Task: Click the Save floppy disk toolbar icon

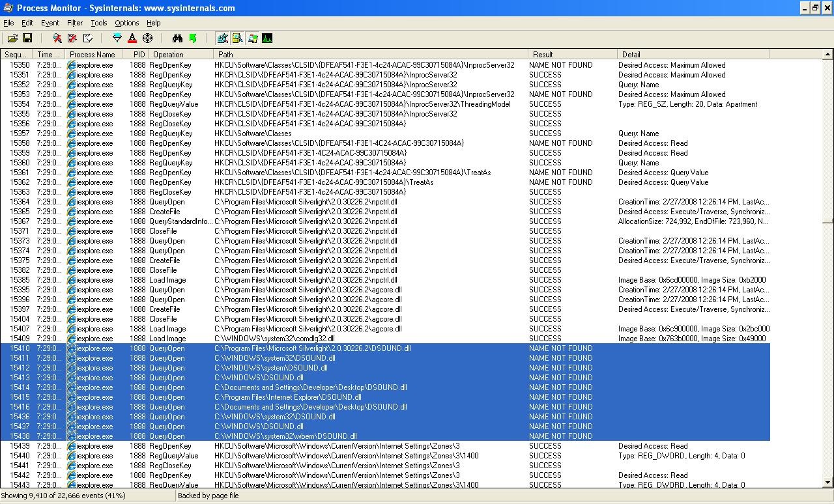Action: click(27, 38)
